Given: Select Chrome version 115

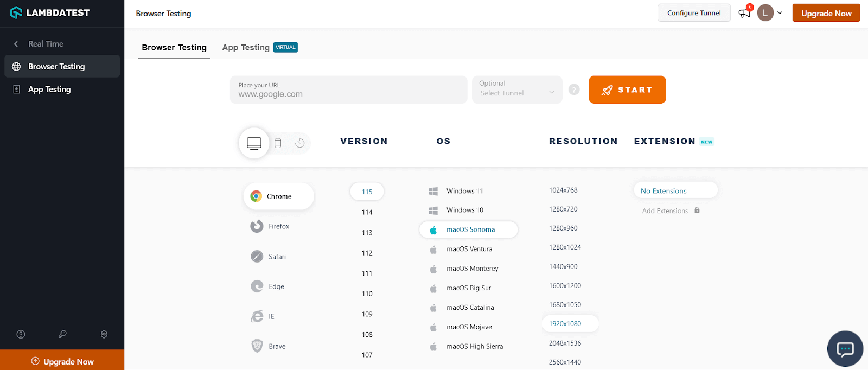Looking at the screenshot, I should [x=367, y=192].
